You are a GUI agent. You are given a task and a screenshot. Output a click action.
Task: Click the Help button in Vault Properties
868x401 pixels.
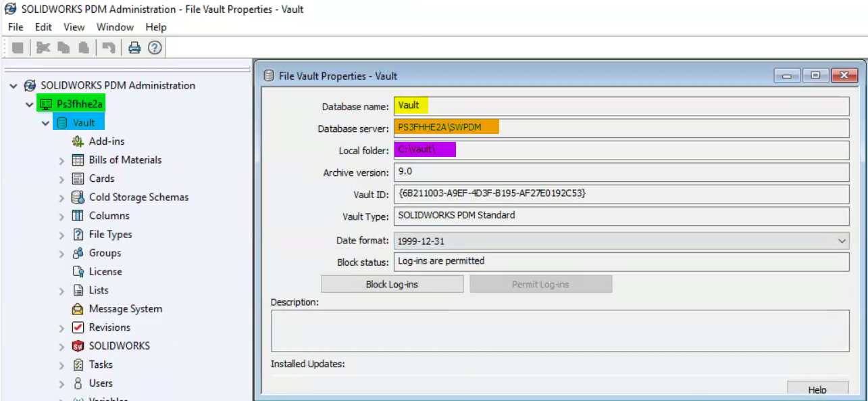(x=817, y=390)
